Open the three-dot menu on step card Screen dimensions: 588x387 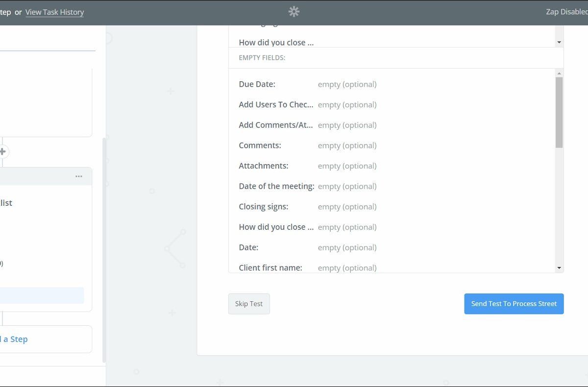click(x=79, y=176)
